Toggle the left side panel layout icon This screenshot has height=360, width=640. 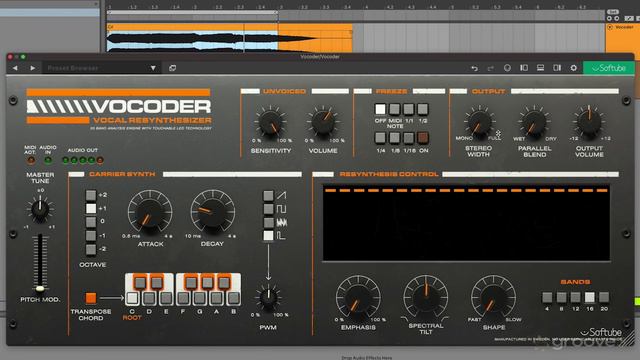click(x=524, y=68)
